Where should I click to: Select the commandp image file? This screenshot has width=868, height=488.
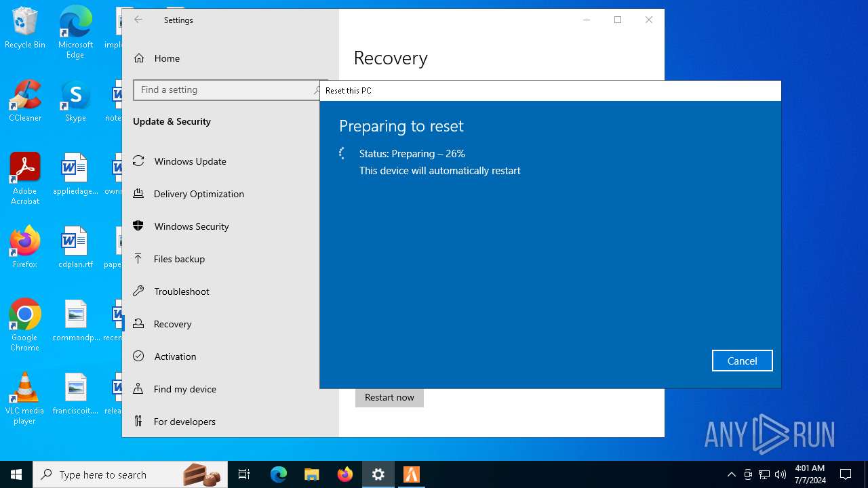coord(75,321)
